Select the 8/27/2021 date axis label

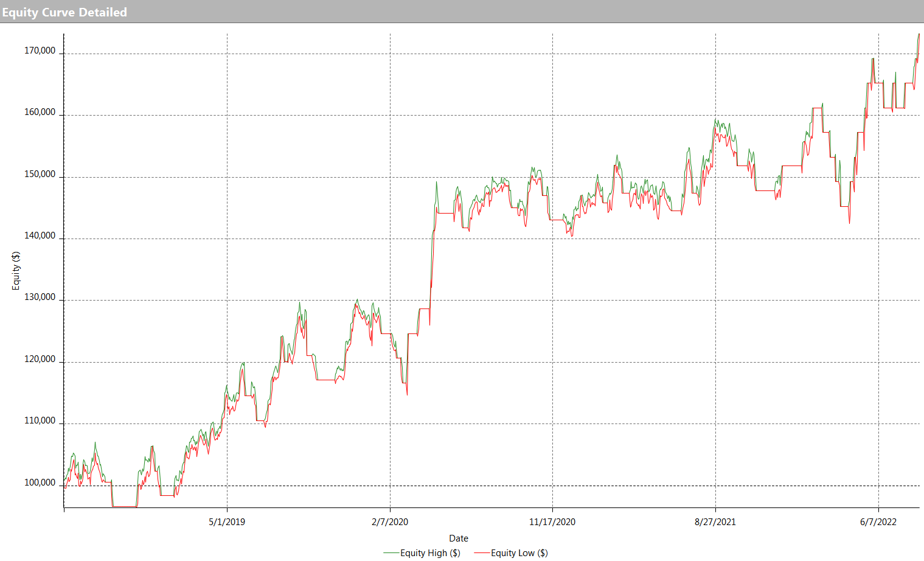coord(715,522)
